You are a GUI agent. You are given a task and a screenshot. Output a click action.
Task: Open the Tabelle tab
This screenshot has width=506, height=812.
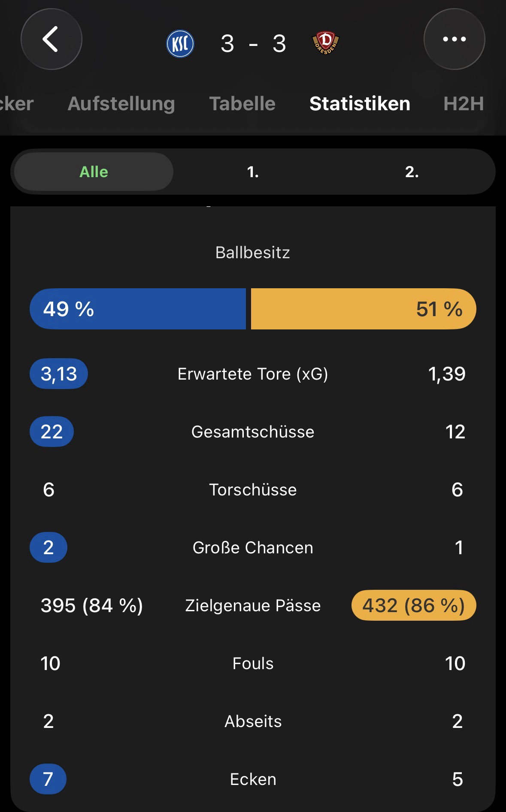(242, 104)
